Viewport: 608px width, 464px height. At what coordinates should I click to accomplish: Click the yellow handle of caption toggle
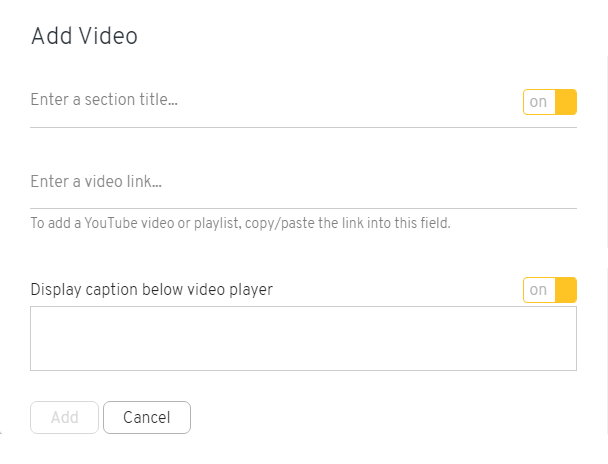coord(566,290)
